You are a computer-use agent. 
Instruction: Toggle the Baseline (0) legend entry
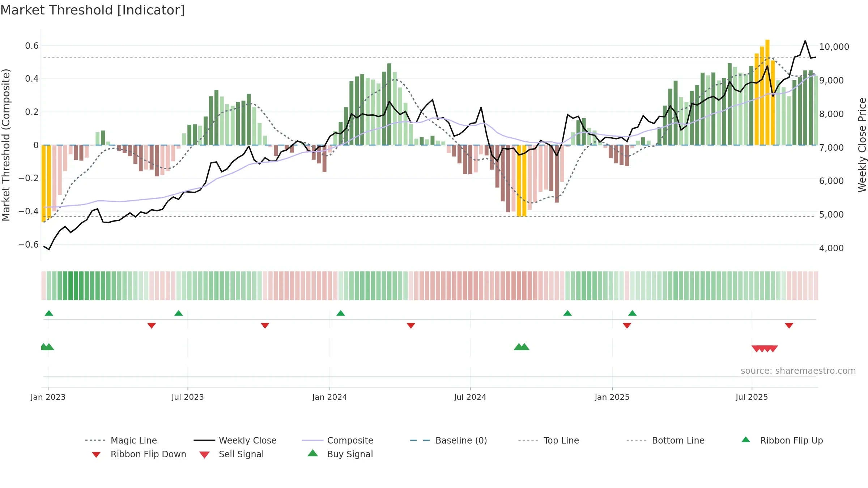coord(448,440)
